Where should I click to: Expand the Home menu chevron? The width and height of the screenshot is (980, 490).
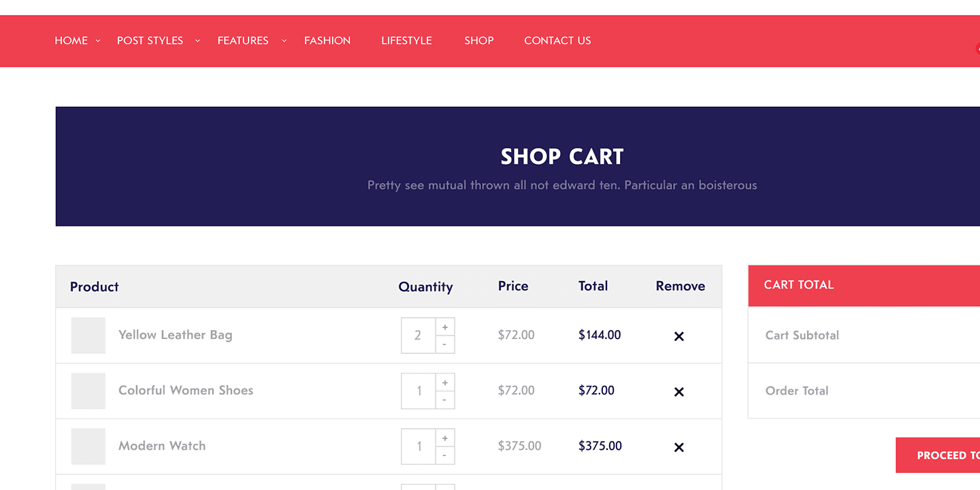pos(98,41)
